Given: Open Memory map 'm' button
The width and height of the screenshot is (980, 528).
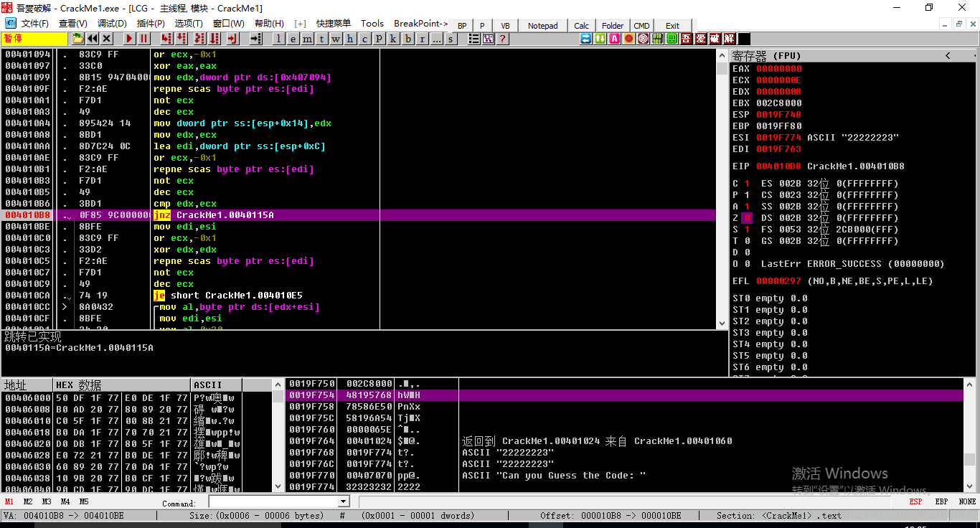Looking at the screenshot, I should [307, 39].
